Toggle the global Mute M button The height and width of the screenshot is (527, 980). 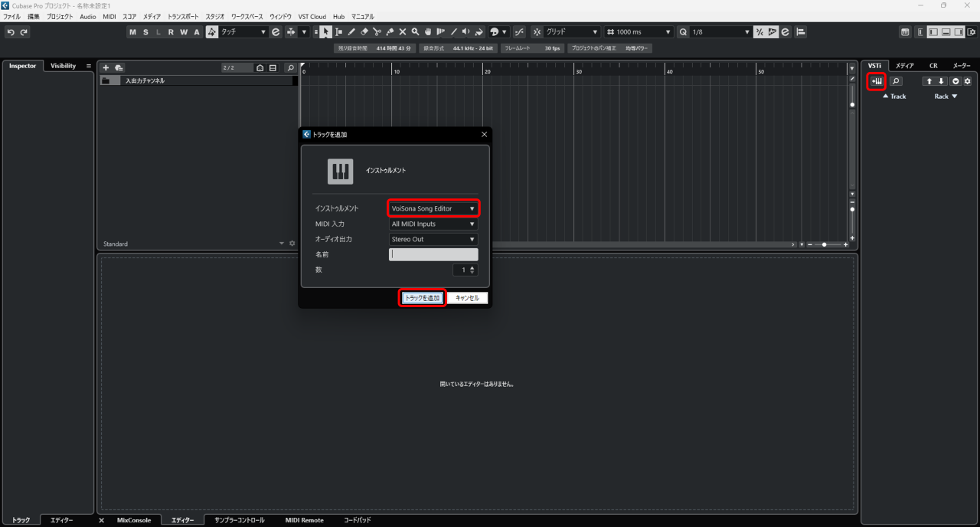tap(132, 32)
